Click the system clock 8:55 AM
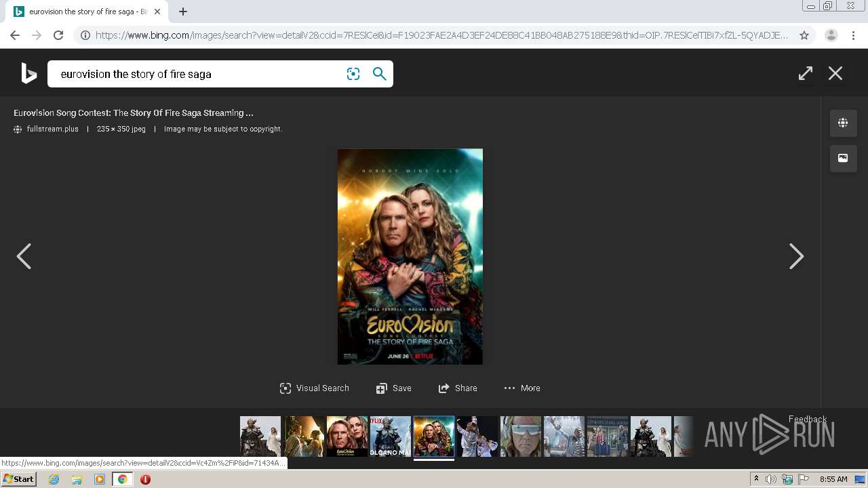Viewport: 868px width, 488px height. coord(833,479)
